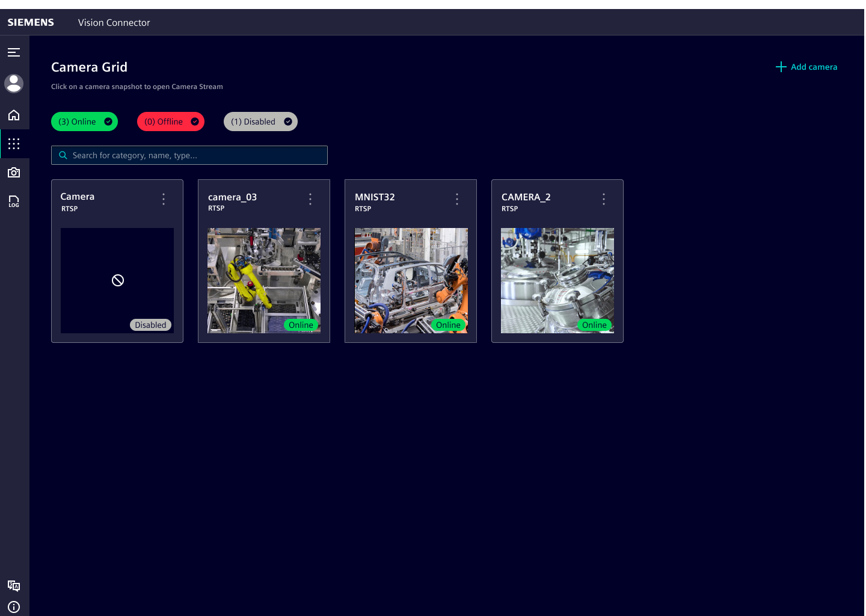Open the camera snapshot sidebar icon

click(x=14, y=173)
